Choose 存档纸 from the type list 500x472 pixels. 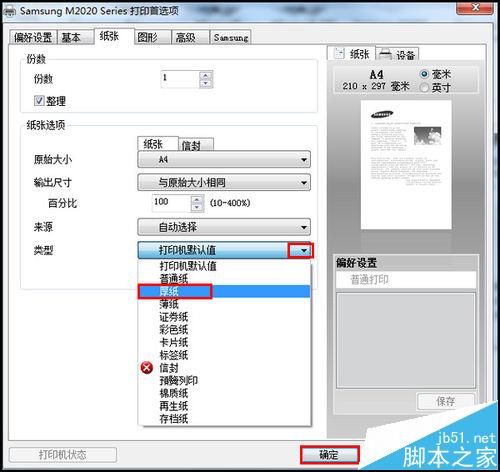[x=224, y=419]
